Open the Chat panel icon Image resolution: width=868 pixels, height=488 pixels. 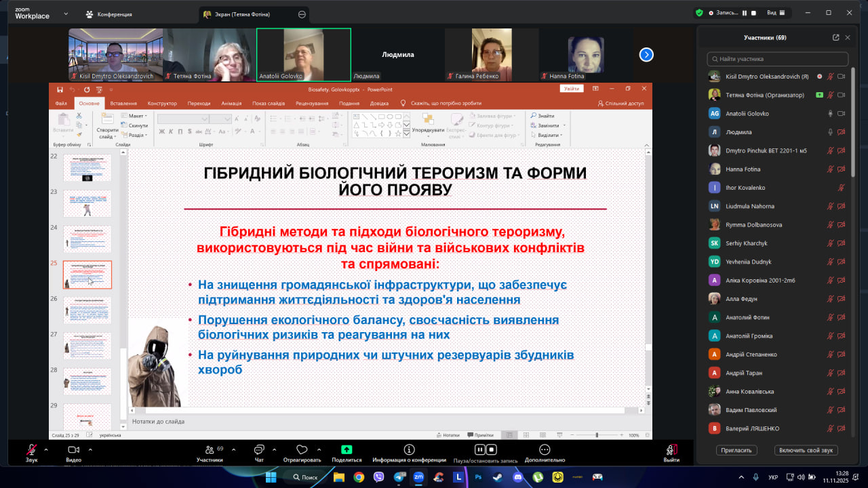tap(258, 450)
